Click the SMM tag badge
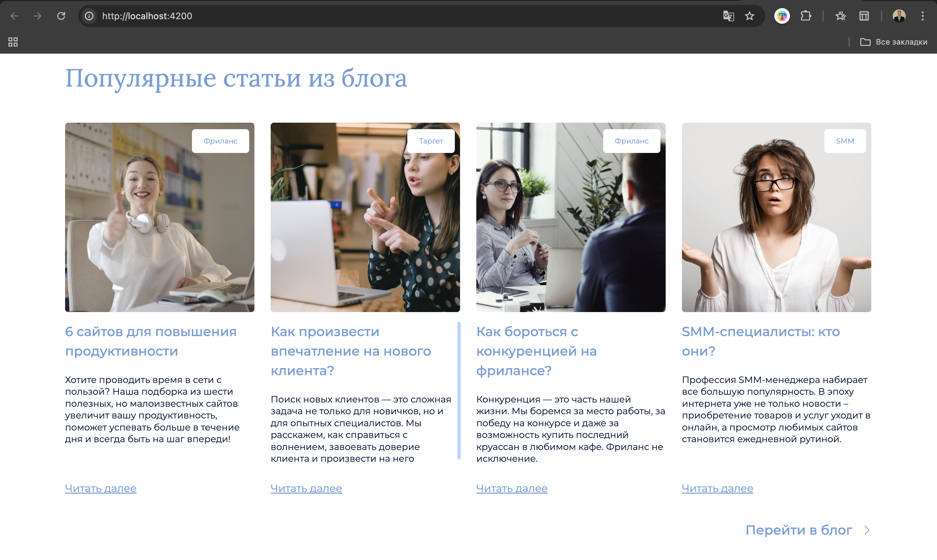937x560 pixels. coord(845,141)
